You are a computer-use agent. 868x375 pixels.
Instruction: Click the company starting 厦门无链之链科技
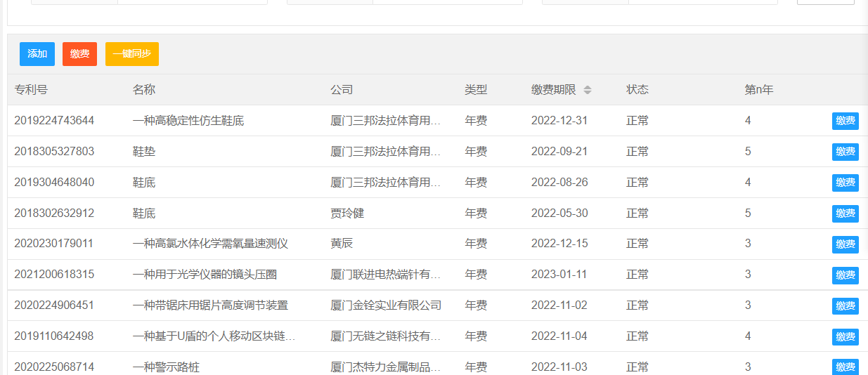pyautogui.click(x=386, y=336)
